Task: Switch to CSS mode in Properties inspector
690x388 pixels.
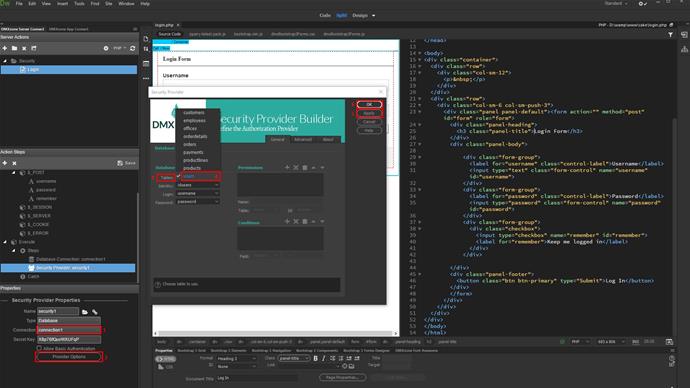Action: point(165,367)
